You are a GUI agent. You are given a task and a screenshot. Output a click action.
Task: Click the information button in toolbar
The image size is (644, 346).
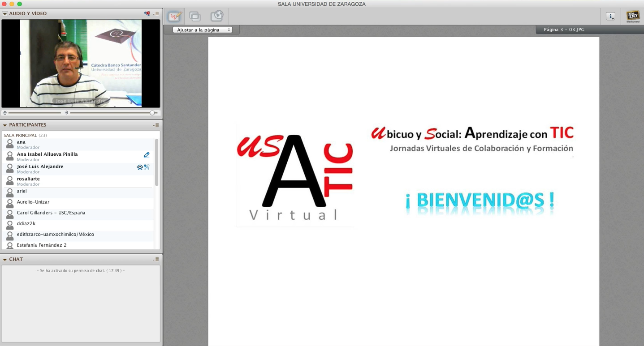coord(610,17)
